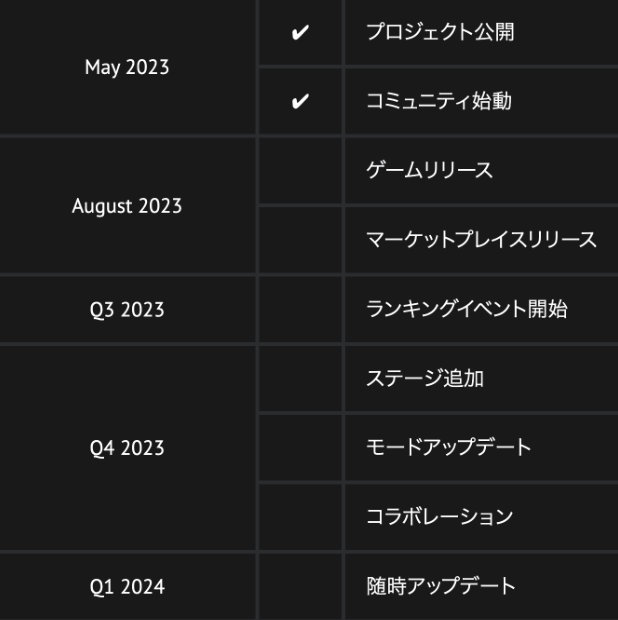Click the マーケットプレイスリリース milestone

click(x=481, y=240)
